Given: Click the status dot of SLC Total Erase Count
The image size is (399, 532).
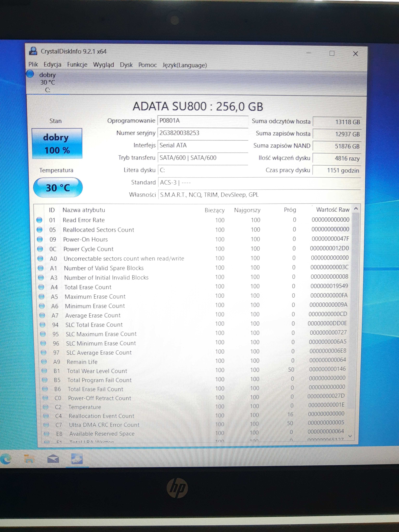Looking at the screenshot, I should pyautogui.click(x=43, y=325).
